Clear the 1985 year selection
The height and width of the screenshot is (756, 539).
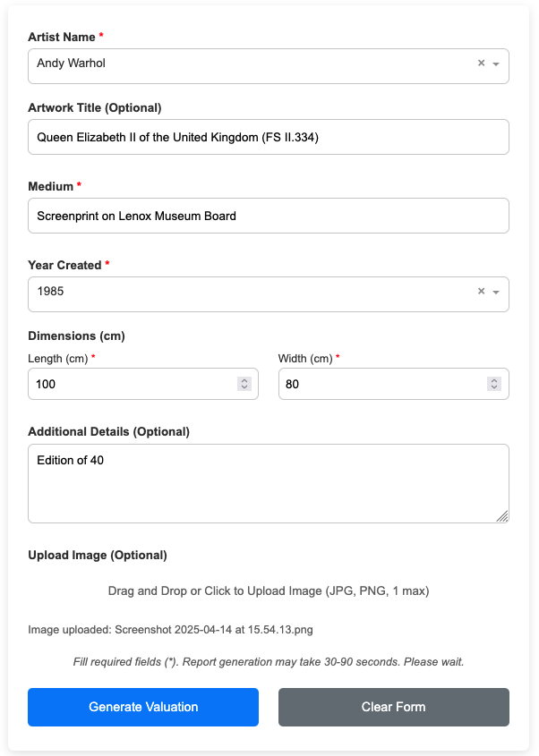[481, 291]
